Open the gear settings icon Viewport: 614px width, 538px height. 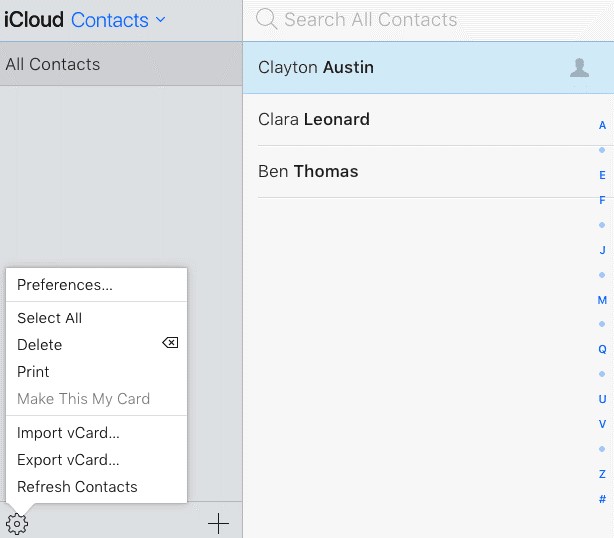click(x=17, y=524)
